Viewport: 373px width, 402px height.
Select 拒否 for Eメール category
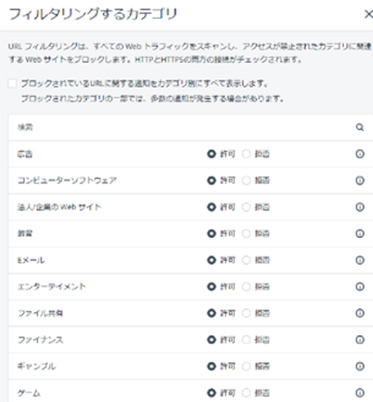pyautogui.click(x=246, y=260)
